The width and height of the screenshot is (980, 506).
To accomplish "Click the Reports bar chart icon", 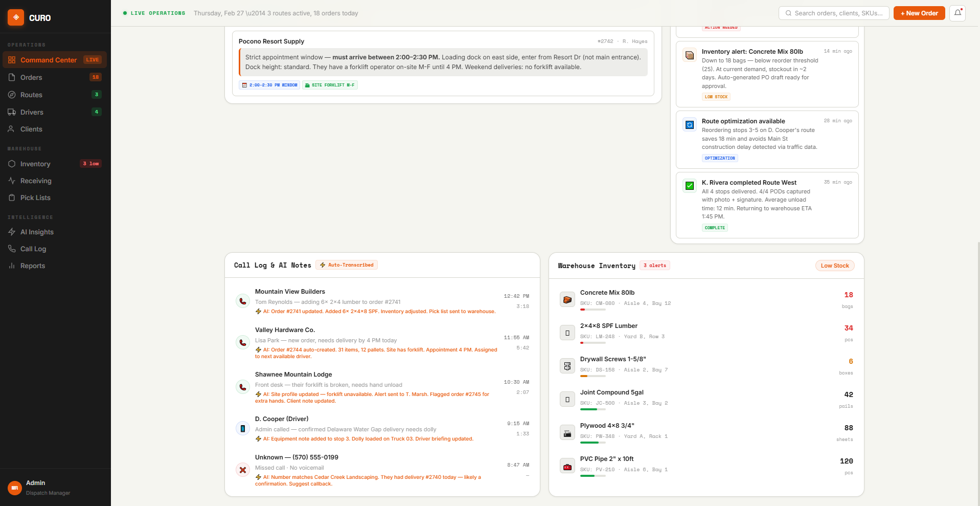I will point(12,266).
